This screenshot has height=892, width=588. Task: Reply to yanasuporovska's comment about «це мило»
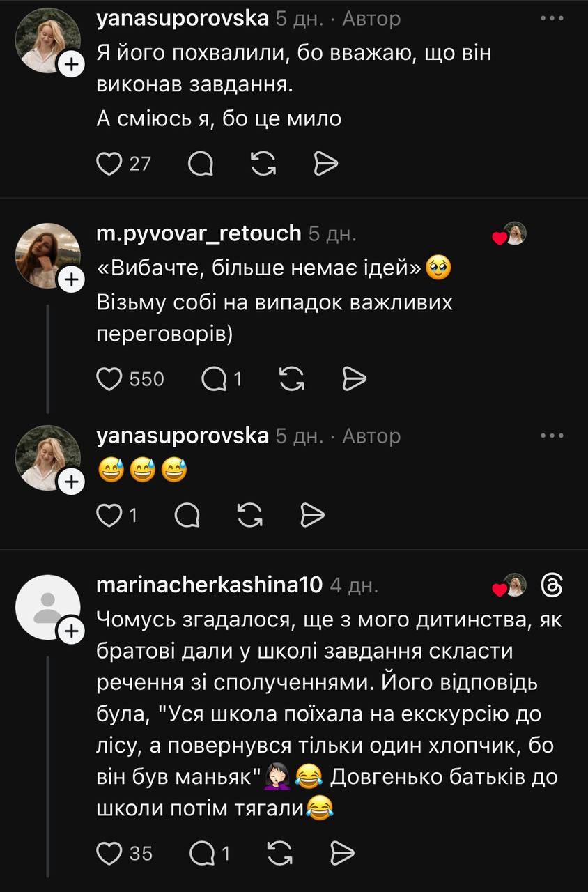coord(201,163)
